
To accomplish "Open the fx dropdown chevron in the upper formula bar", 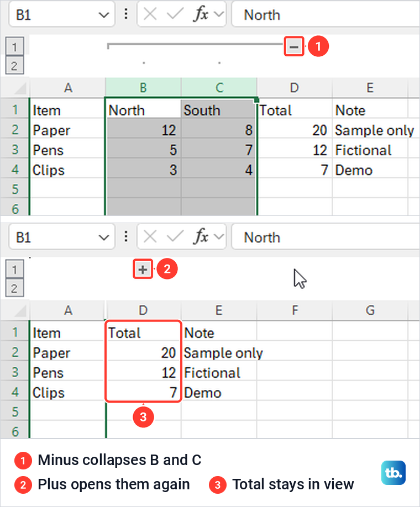I will click(x=219, y=14).
